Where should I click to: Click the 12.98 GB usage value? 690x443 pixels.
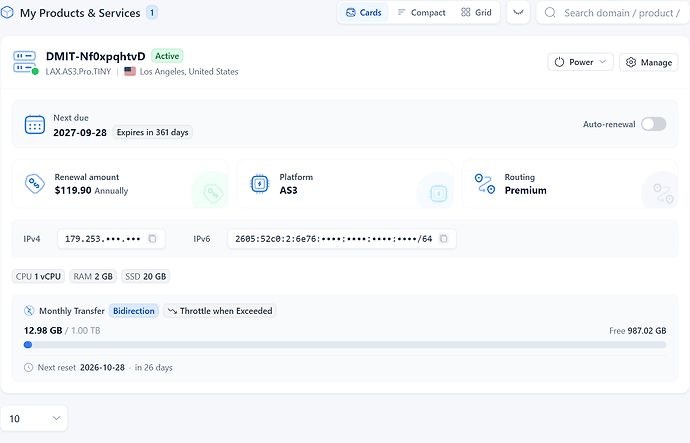(43, 330)
